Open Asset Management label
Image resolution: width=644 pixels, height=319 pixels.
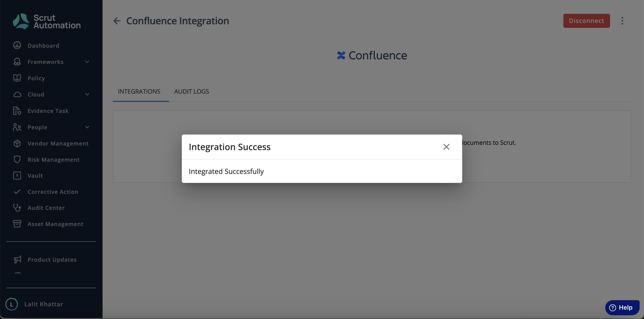[55, 224]
